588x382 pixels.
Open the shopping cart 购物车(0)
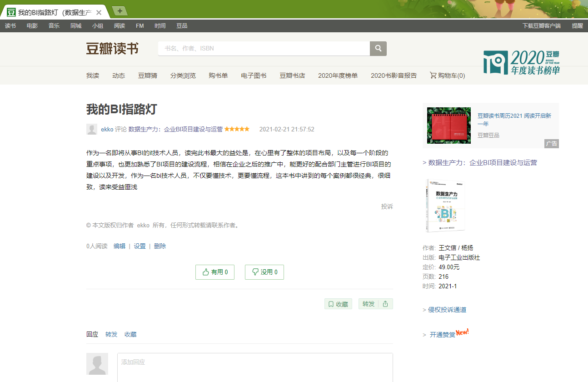click(447, 75)
